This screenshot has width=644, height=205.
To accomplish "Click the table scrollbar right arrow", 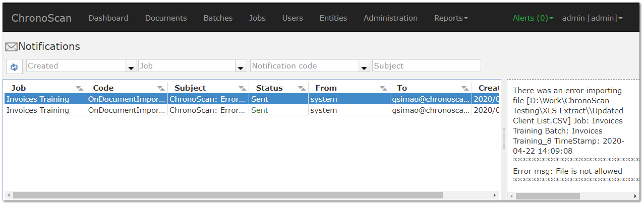I will coord(494,195).
